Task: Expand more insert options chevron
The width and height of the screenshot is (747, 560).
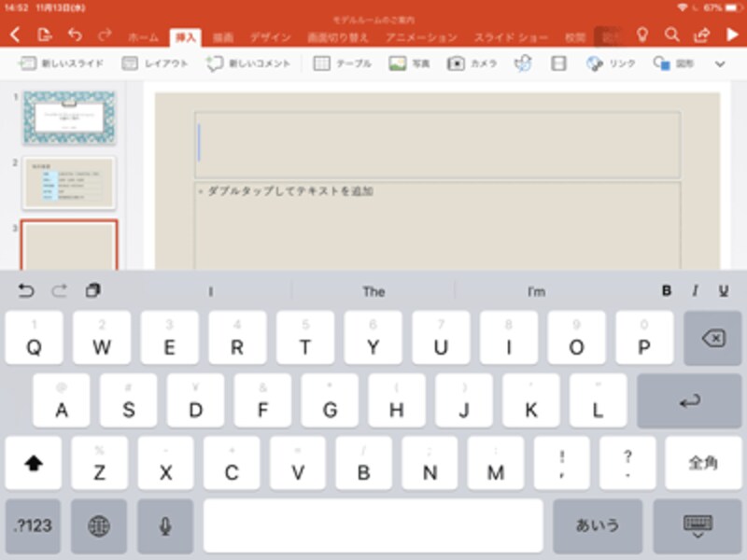Action: coord(720,63)
